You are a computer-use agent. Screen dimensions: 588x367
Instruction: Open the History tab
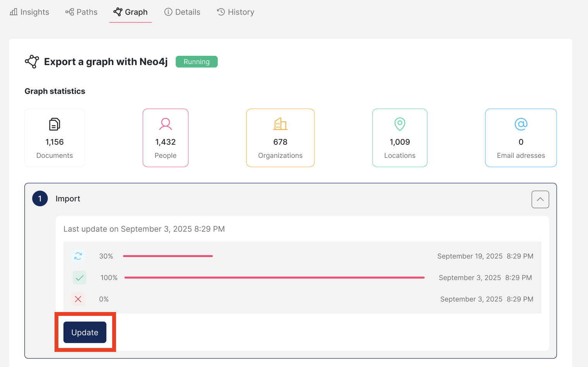[x=236, y=12]
